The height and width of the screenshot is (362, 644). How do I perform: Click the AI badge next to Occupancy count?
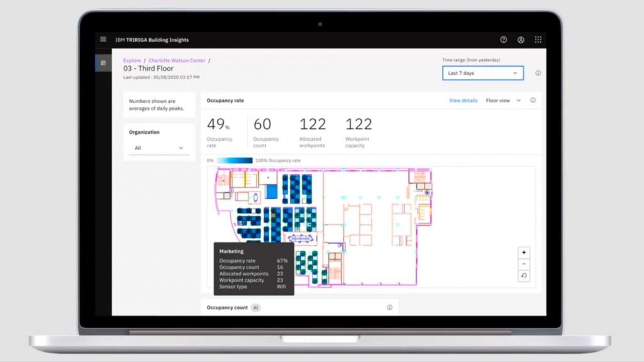[255, 307]
